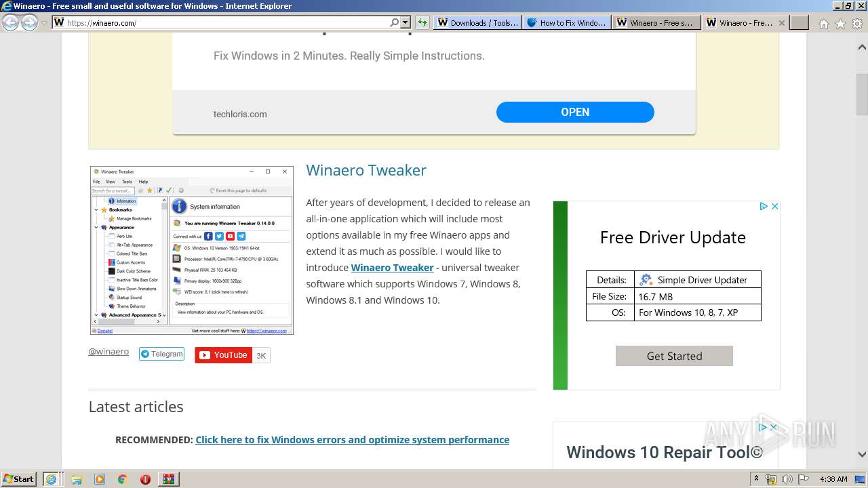
Task: Click the 3K YouTube subscriber count
Action: [261, 355]
